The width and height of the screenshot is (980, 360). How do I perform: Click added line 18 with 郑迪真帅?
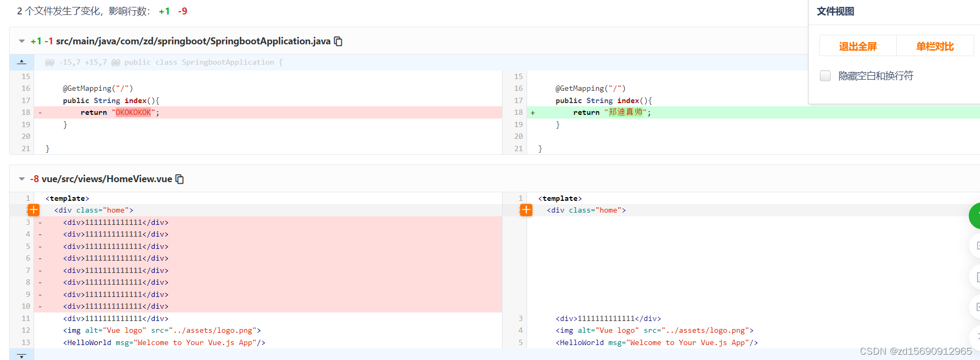coord(753,112)
